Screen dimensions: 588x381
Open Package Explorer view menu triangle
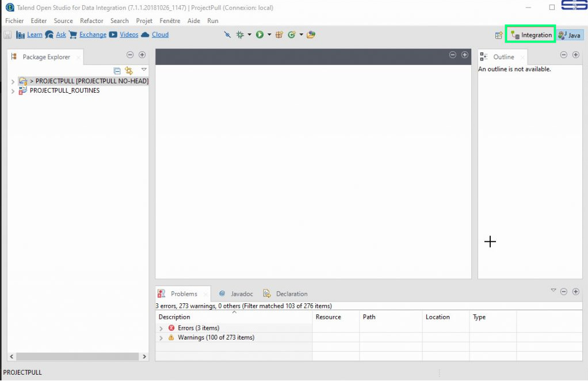coord(144,70)
